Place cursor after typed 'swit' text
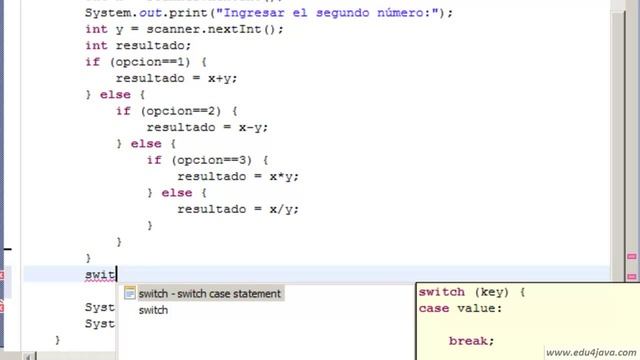The height and width of the screenshot is (360, 640). point(116,274)
